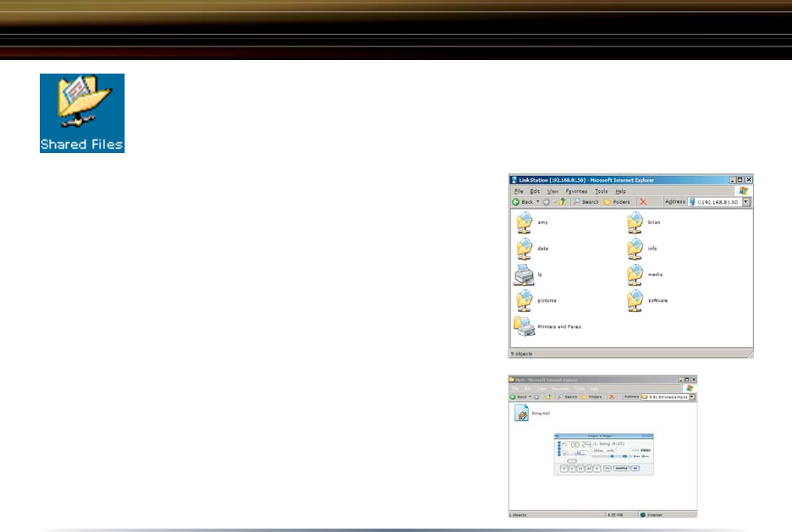Open Edit menu in Link Station window
Screen dimensions: 792x532
[x=535, y=191]
